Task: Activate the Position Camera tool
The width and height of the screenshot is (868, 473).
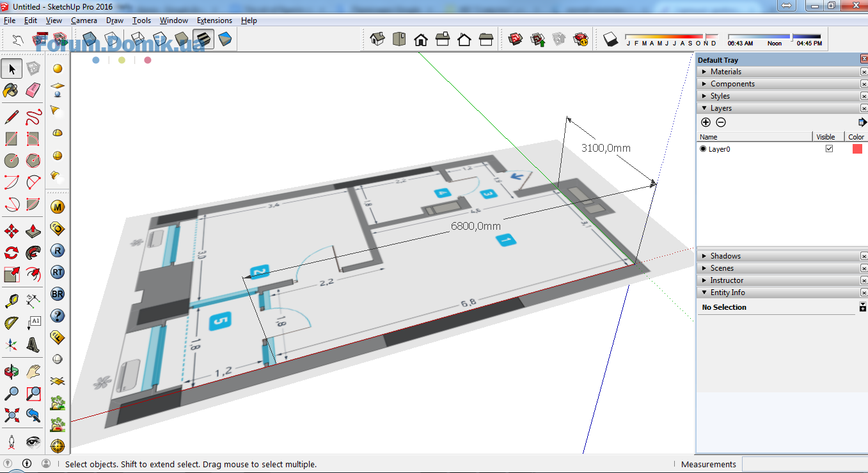Action: pyautogui.click(x=12, y=442)
